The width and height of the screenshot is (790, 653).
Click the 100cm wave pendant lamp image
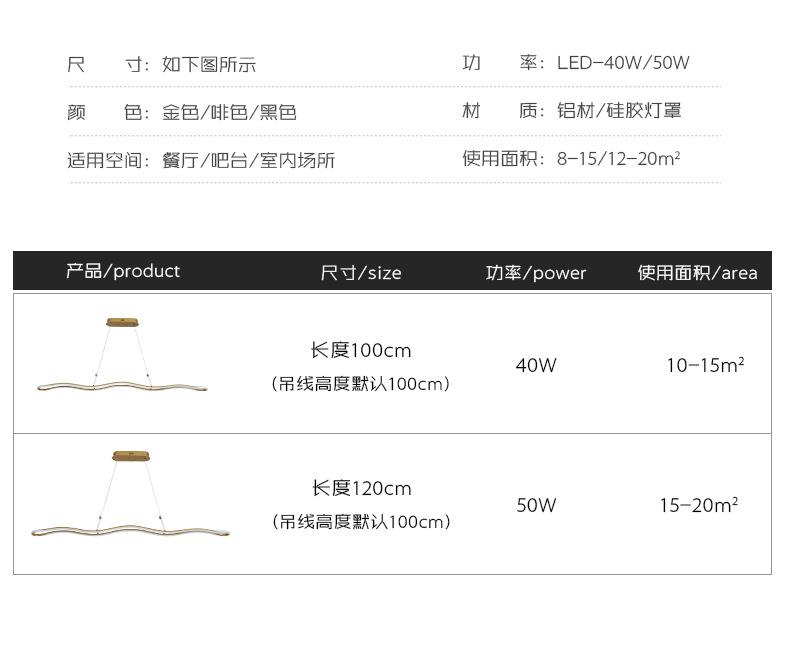tap(123, 358)
